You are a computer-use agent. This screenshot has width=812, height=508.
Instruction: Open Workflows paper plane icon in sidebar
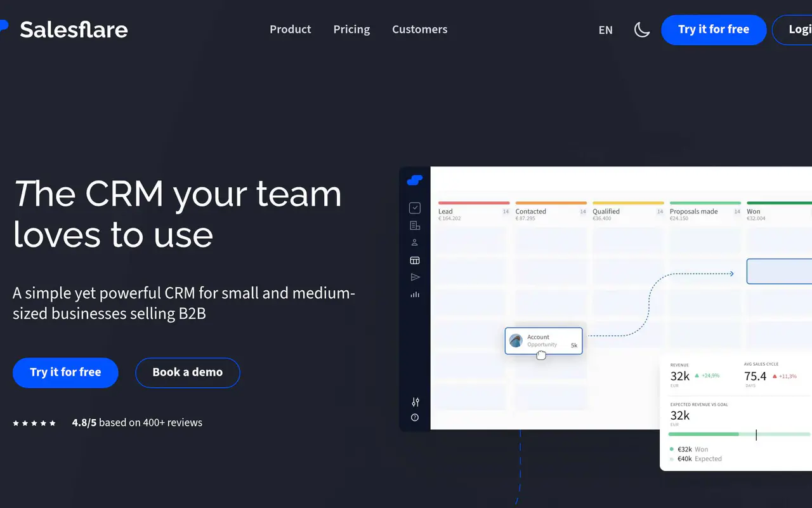(415, 277)
